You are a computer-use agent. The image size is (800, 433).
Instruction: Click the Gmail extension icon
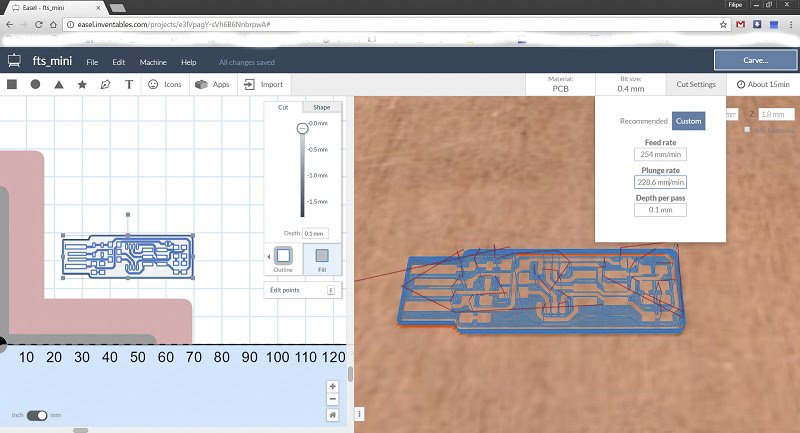click(x=740, y=24)
